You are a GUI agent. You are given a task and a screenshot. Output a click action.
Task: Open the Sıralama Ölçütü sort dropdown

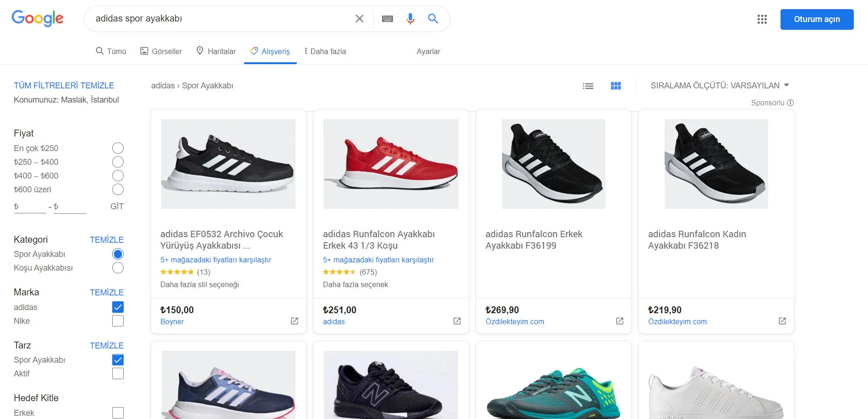pyautogui.click(x=720, y=86)
